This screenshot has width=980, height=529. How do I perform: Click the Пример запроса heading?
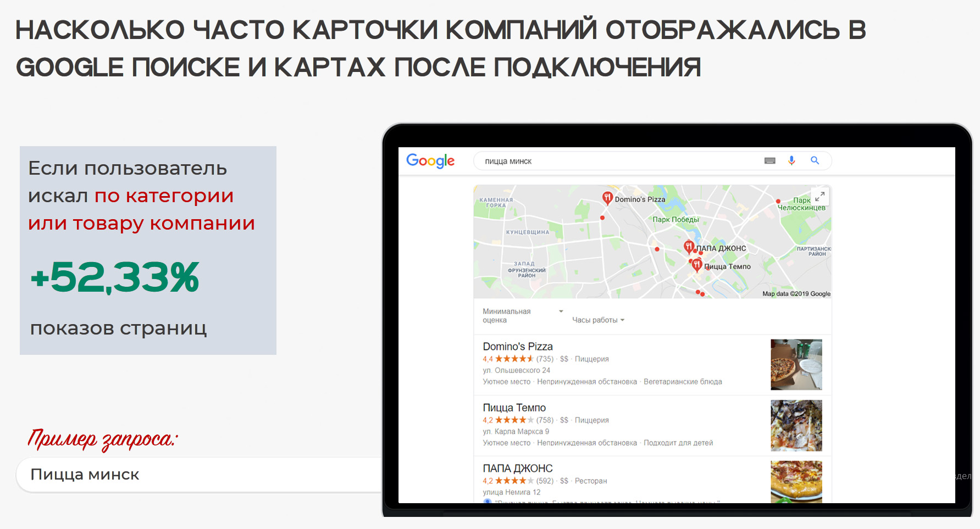tap(103, 439)
